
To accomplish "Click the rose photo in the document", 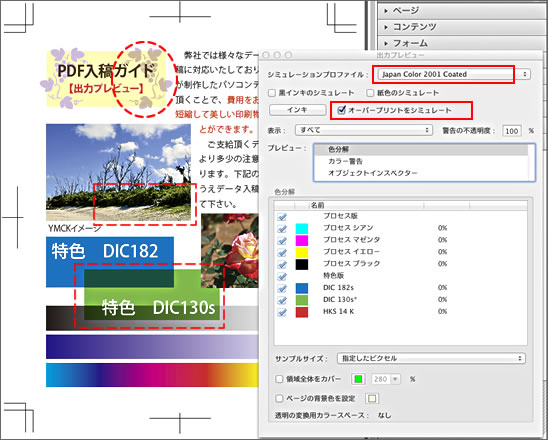I will pyautogui.click(x=230, y=251).
